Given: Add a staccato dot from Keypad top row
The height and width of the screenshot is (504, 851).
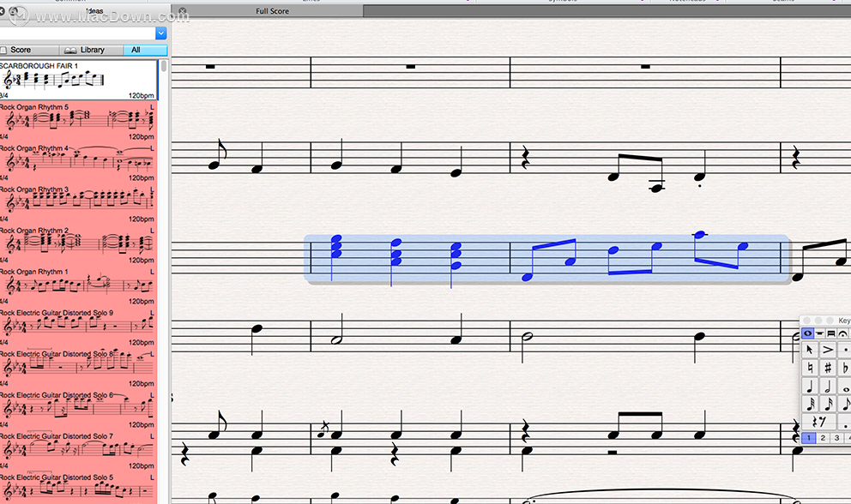Looking at the screenshot, I should (x=844, y=350).
